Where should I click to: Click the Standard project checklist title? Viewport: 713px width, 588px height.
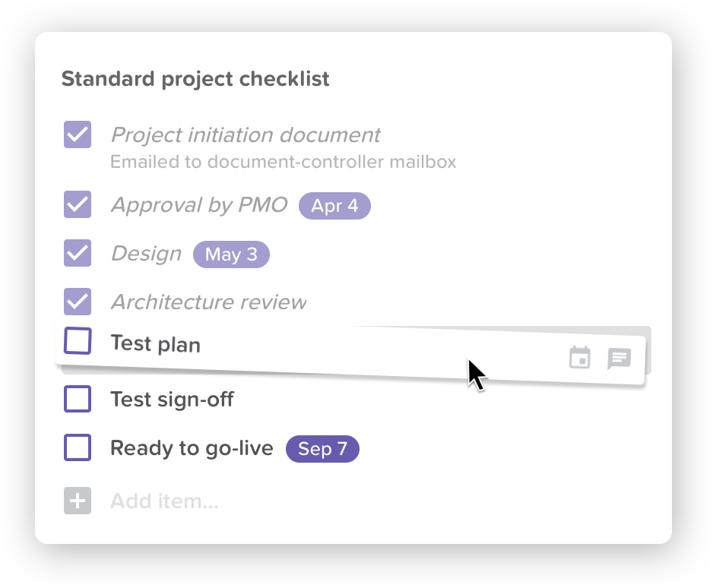pyautogui.click(x=195, y=79)
